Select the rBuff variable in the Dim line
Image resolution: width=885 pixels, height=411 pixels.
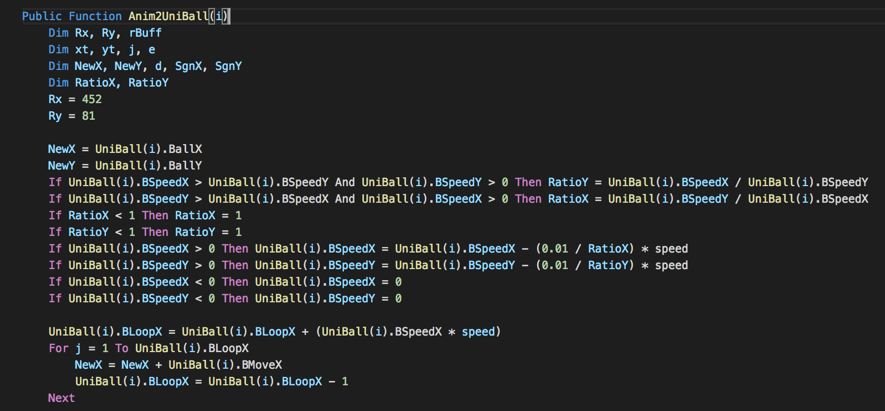click(145, 33)
